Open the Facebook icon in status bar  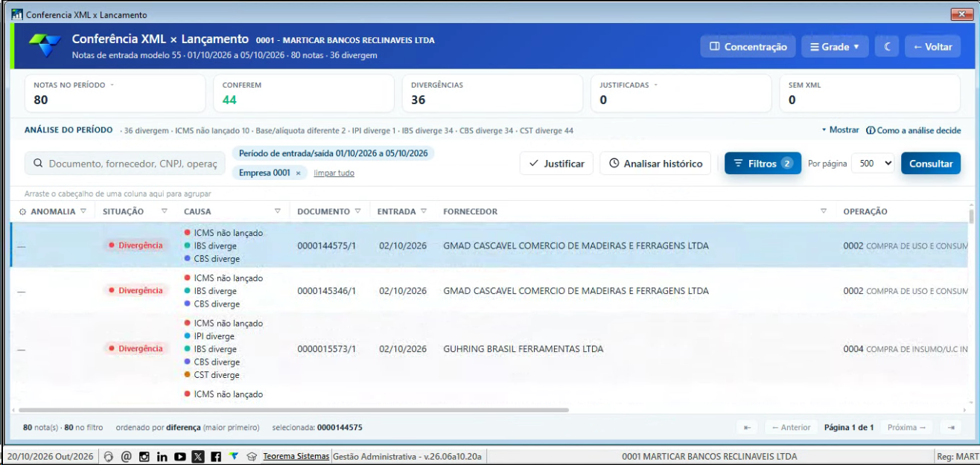215,456
